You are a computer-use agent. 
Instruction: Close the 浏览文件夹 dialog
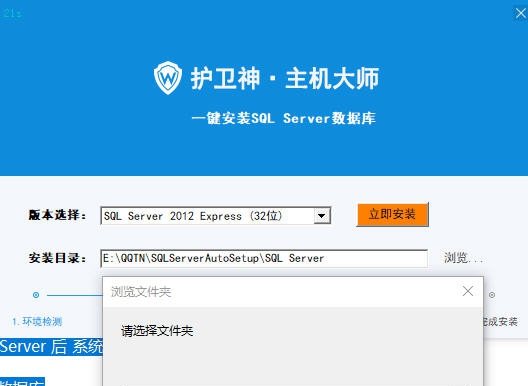(468, 291)
